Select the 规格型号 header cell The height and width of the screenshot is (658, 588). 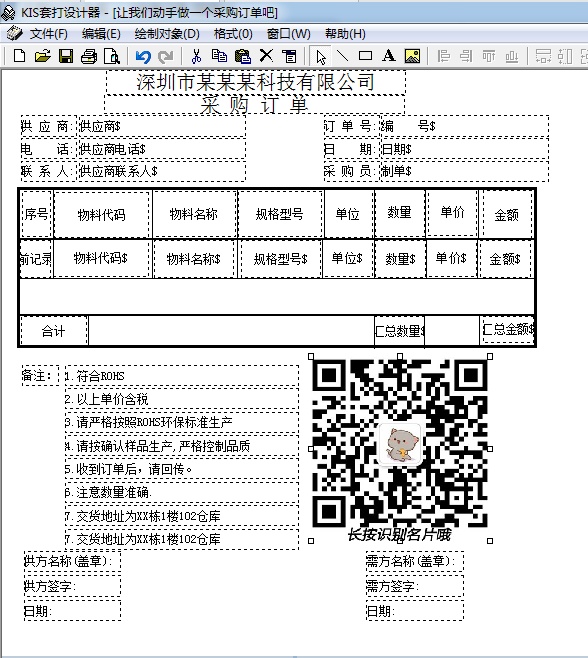(280, 214)
